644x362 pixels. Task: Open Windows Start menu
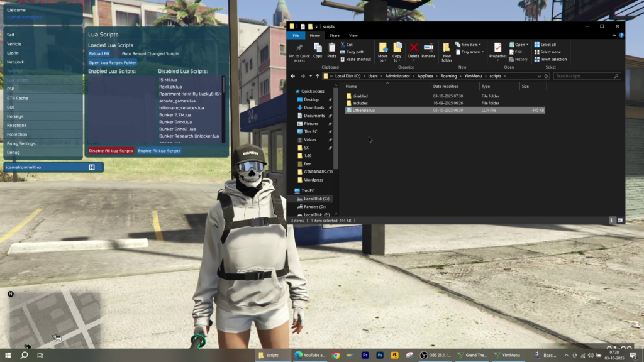click(x=8, y=355)
